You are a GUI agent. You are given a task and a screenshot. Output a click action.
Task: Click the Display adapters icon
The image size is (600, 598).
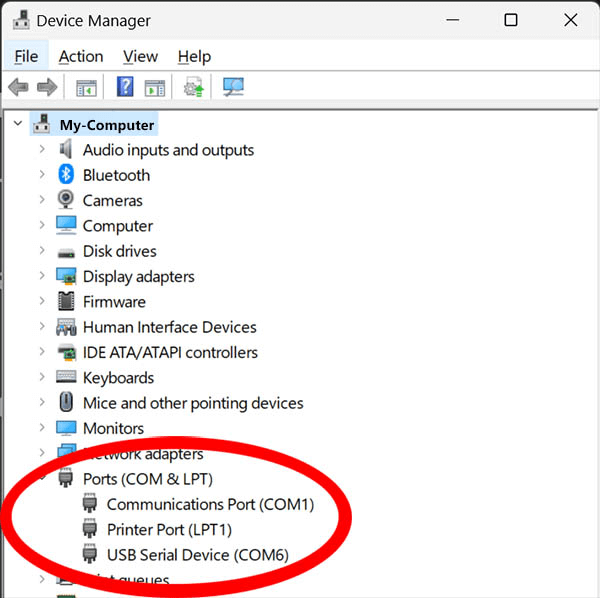66,276
